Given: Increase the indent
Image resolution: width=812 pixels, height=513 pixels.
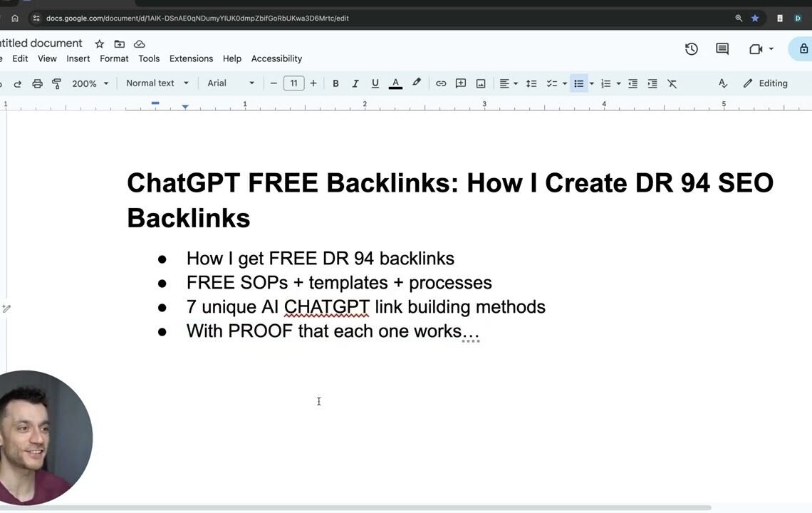Looking at the screenshot, I should (x=652, y=83).
